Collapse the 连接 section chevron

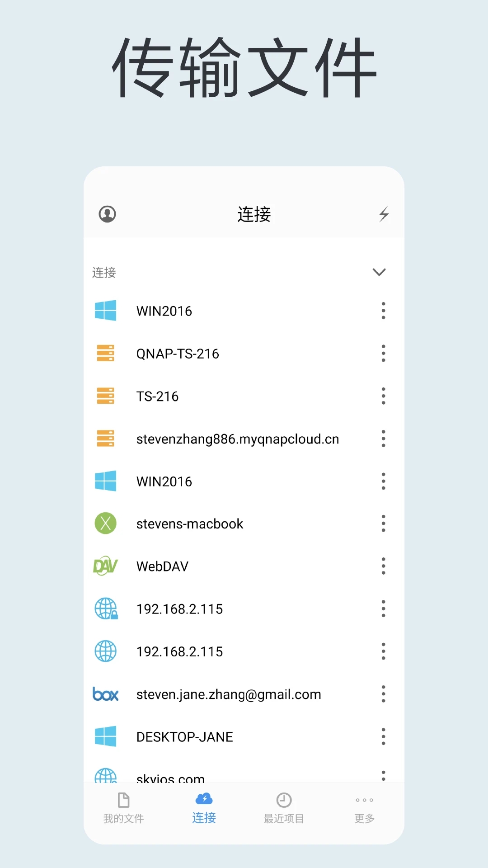point(379,272)
